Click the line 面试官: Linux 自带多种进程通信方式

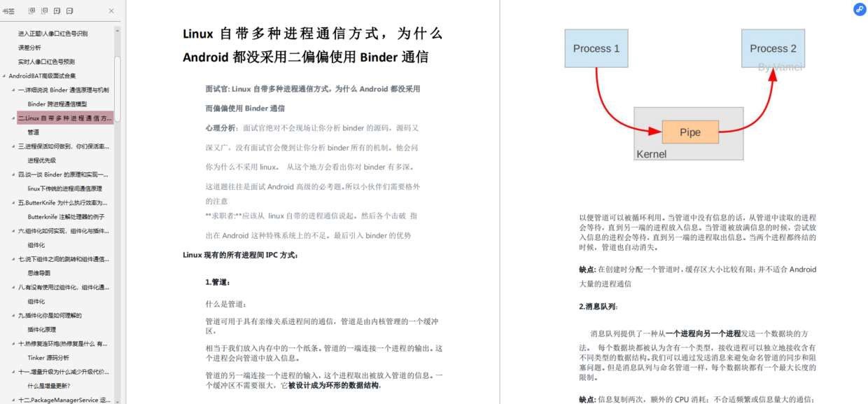313,89
